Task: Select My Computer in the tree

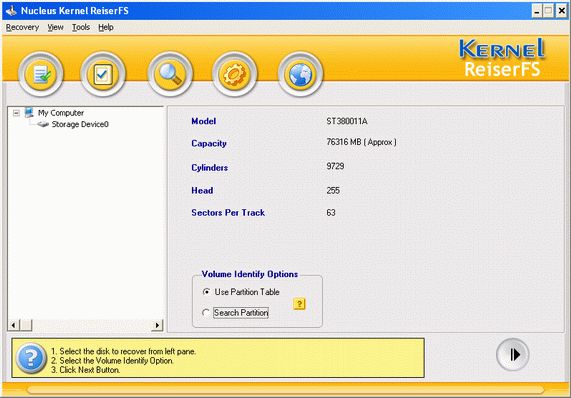Action: 61,113
